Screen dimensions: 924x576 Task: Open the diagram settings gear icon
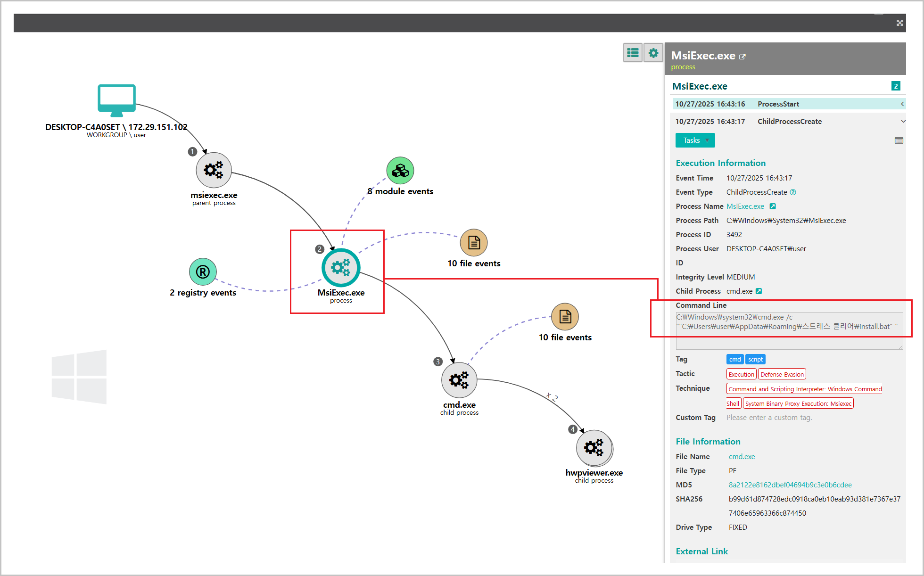pos(653,53)
